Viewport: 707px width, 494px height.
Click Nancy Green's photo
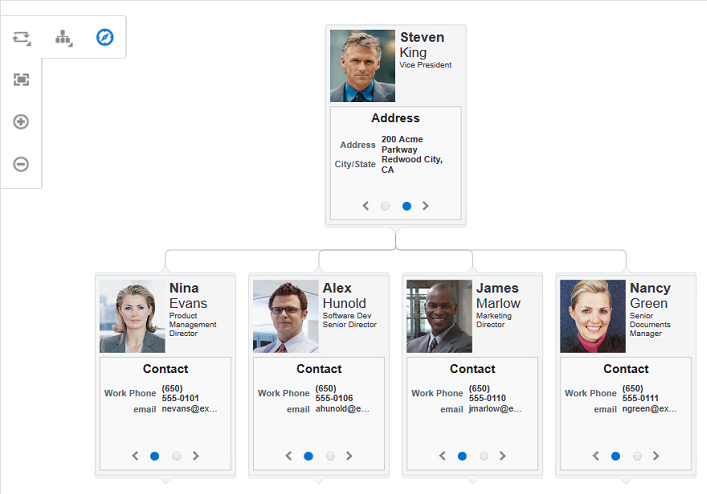click(593, 316)
